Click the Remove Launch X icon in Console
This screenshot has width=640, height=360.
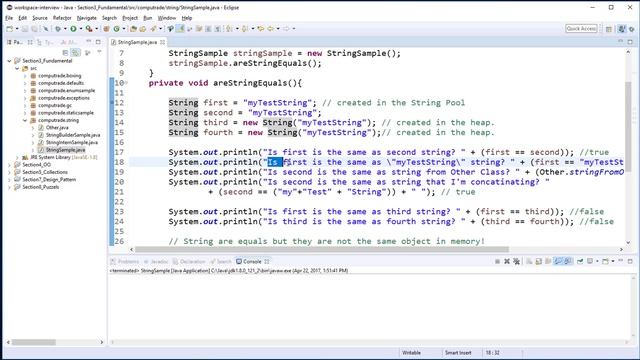tap(507, 261)
